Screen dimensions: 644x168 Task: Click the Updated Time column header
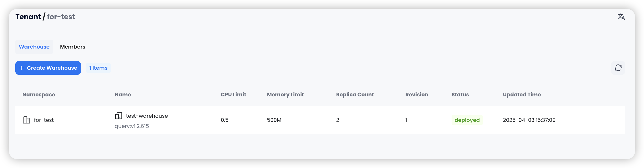click(521, 94)
